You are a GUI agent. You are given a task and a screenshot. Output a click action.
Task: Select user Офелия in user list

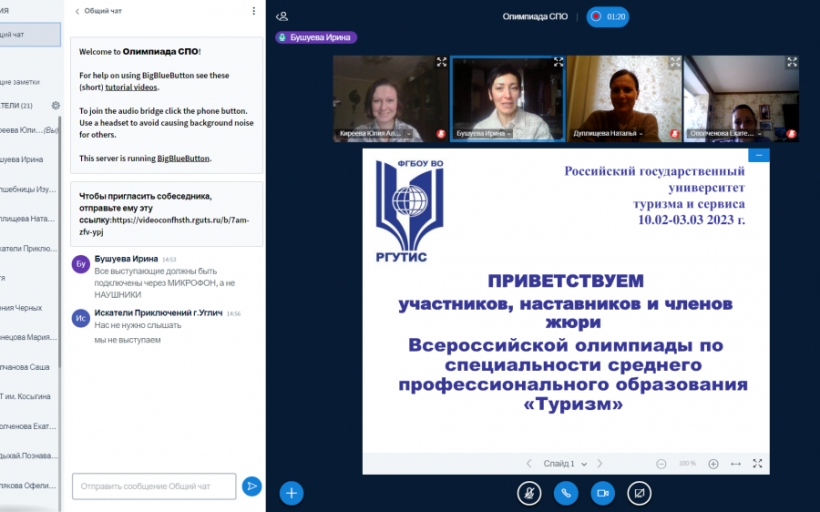point(29,485)
